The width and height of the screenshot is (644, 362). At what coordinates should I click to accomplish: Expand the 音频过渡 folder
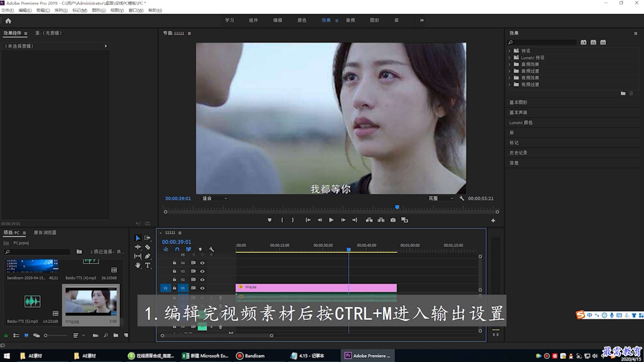pyautogui.click(x=509, y=71)
